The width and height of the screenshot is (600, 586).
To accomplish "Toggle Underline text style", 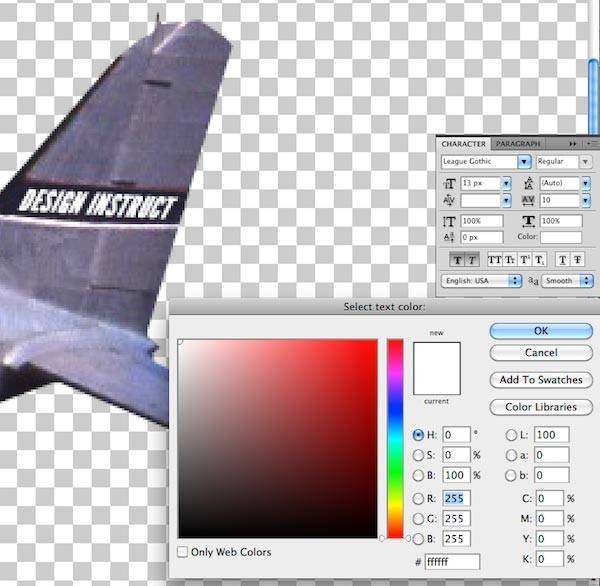I will [563, 260].
